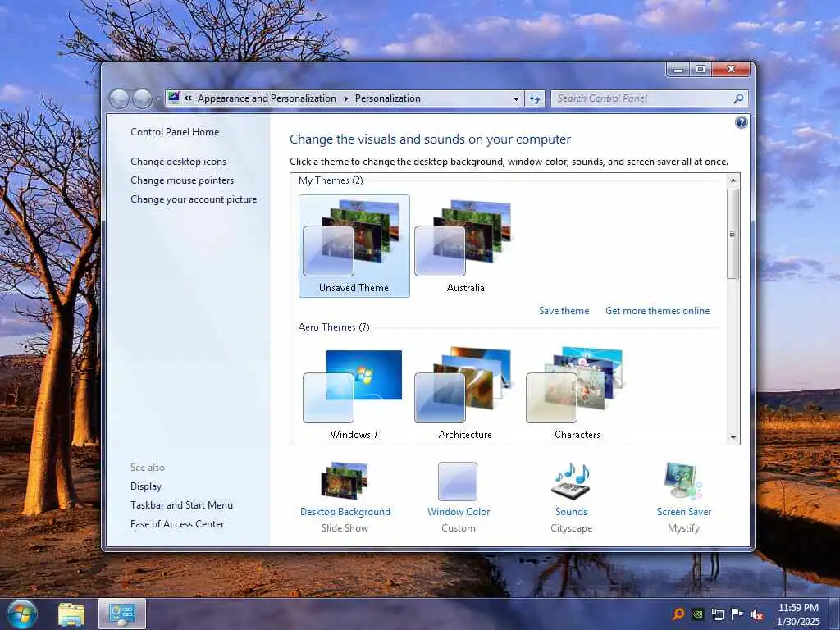Expand the address bar history dropdown
The width and height of the screenshot is (840, 630).
[516, 98]
